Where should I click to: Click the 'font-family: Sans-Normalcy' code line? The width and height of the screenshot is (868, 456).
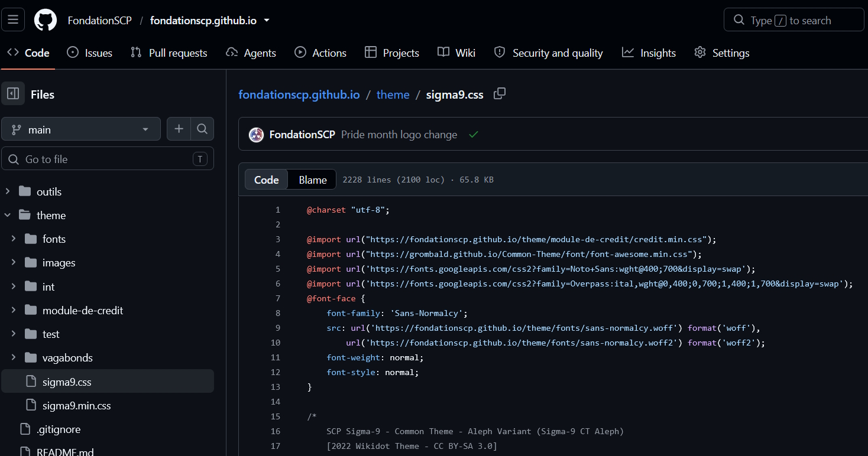click(x=397, y=313)
